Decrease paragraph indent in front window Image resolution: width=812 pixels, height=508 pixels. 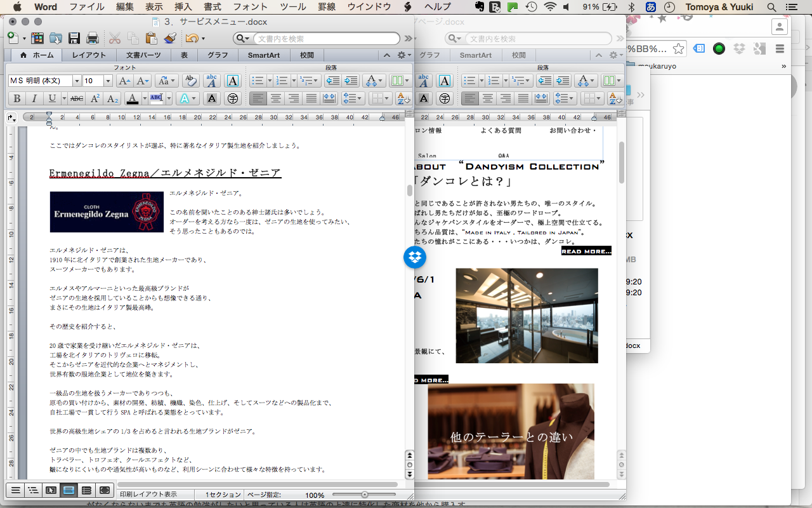point(332,81)
